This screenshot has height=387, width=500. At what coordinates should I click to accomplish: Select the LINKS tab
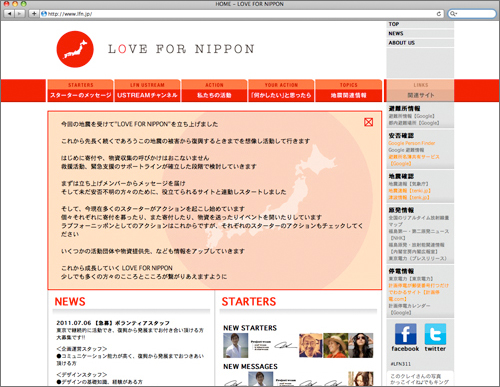point(420,91)
